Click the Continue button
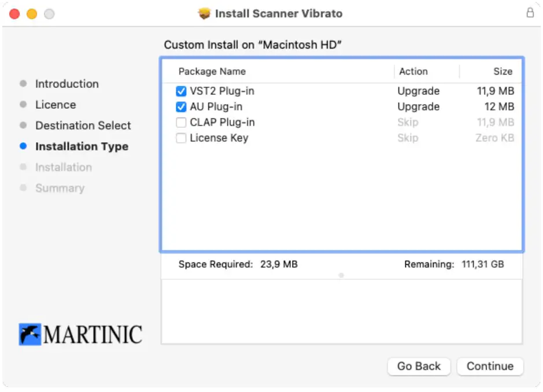The height and width of the screenshot is (392, 543). pyautogui.click(x=490, y=366)
